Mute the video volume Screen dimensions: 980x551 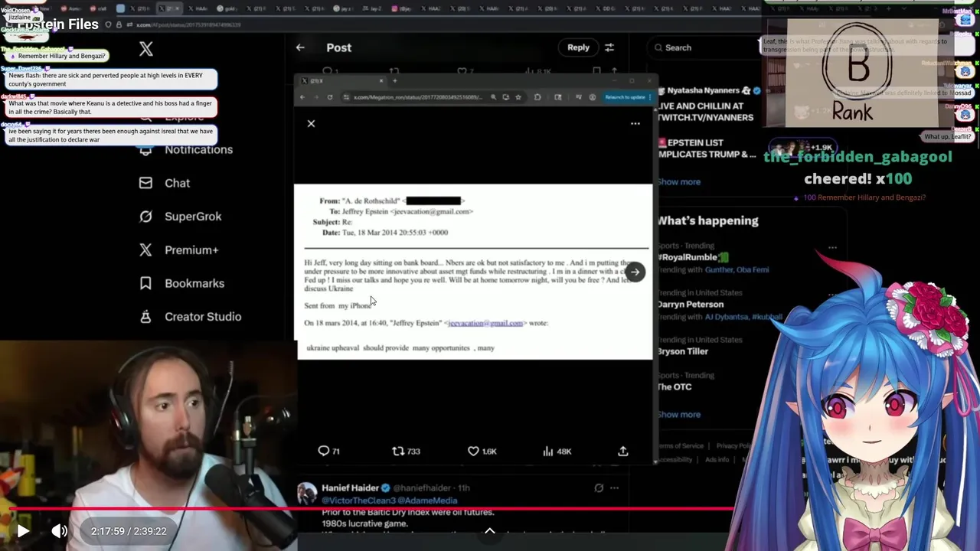pyautogui.click(x=60, y=530)
